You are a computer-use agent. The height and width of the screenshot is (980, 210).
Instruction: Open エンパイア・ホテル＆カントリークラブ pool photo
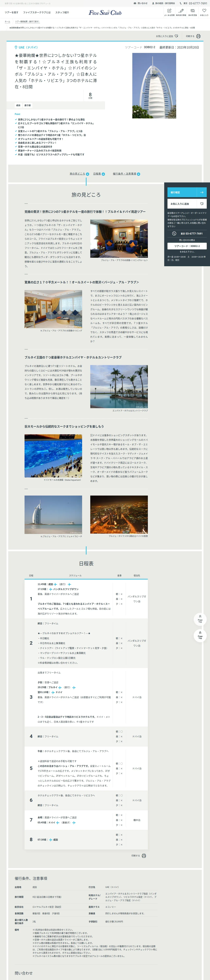[x=119, y=386]
